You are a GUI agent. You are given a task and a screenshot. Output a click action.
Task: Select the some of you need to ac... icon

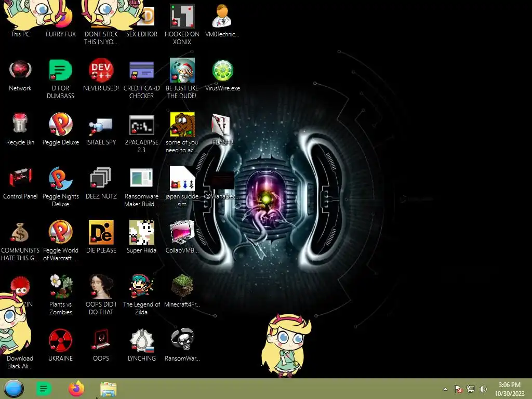(182, 133)
